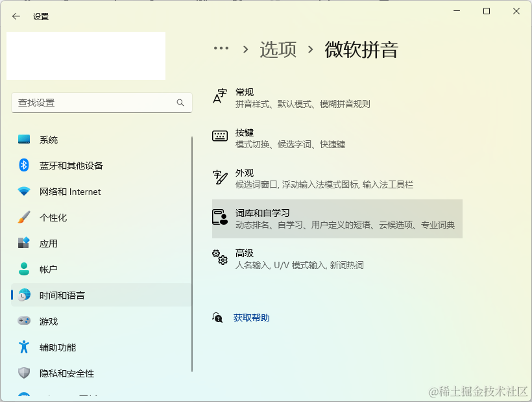Click the 个性化 personalization brush icon
This screenshot has height=402, width=532.
(23, 217)
